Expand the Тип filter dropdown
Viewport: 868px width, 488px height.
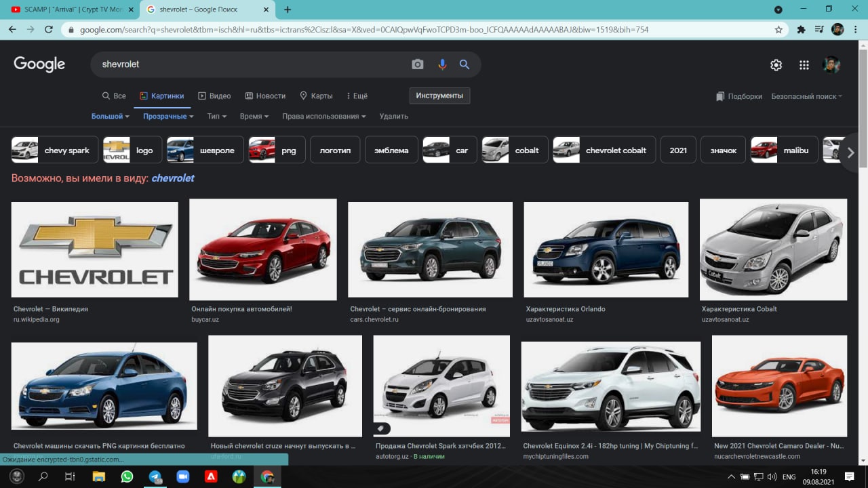point(217,117)
